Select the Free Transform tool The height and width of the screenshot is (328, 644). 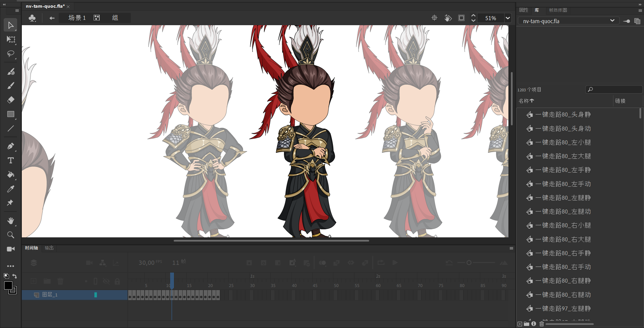11,40
